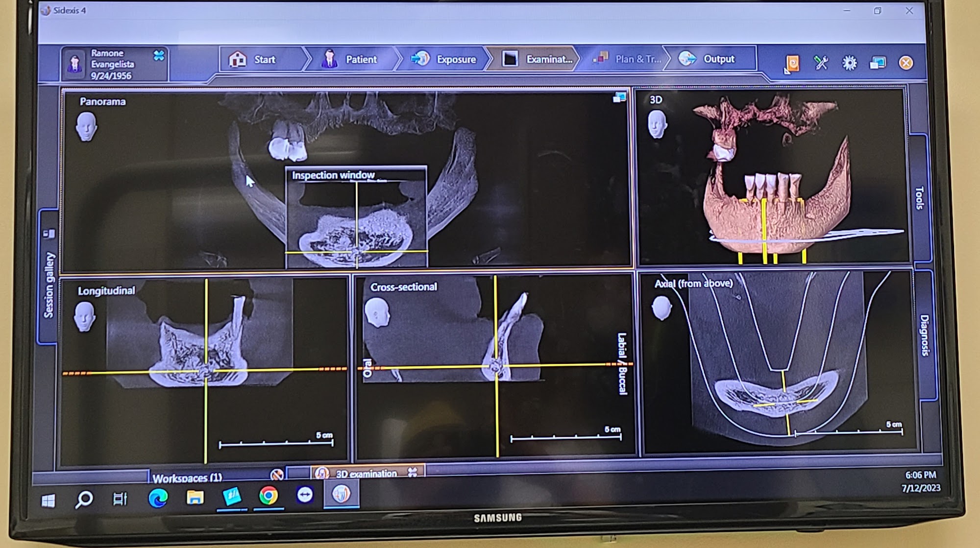Click the 3D view label
The height and width of the screenshot is (548, 980).
click(x=656, y=100)
